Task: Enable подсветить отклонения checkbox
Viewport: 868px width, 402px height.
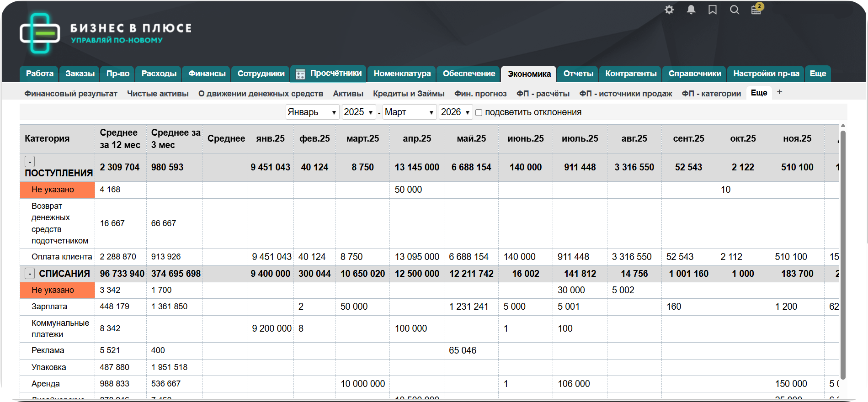Action: point(479,112)
